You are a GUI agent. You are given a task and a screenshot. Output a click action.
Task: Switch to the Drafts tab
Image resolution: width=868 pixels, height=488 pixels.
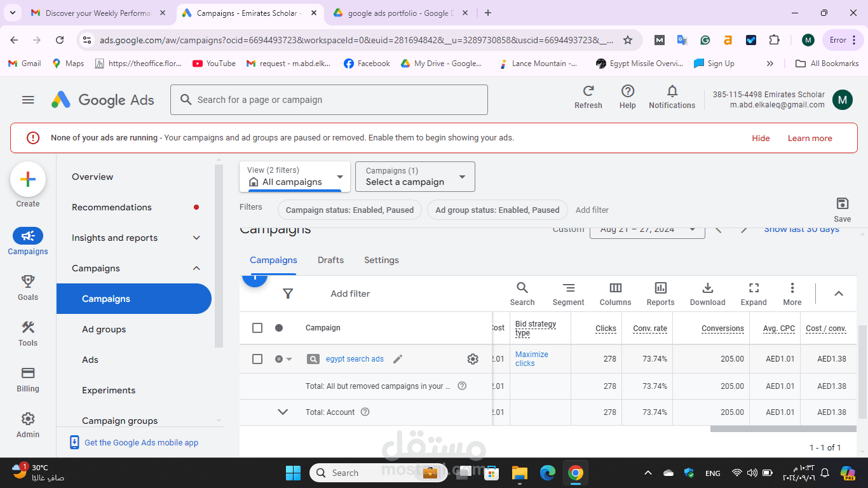pos(330,260)
